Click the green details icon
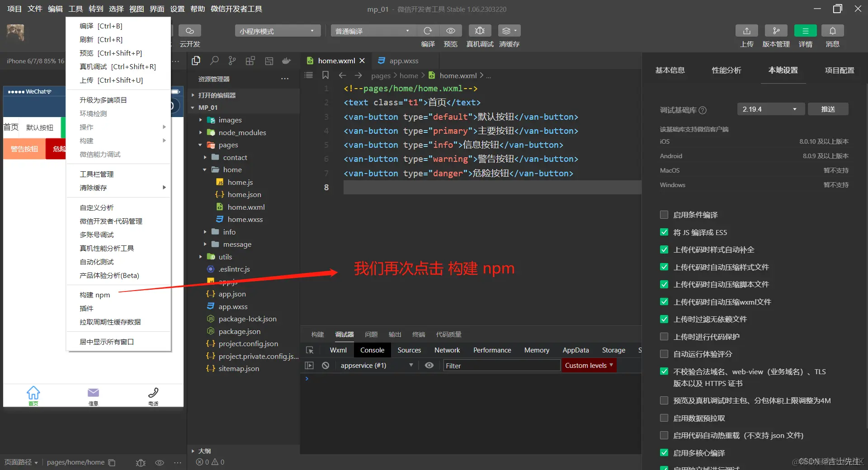This screenshot has height=470, width=868. coord(806,31)
